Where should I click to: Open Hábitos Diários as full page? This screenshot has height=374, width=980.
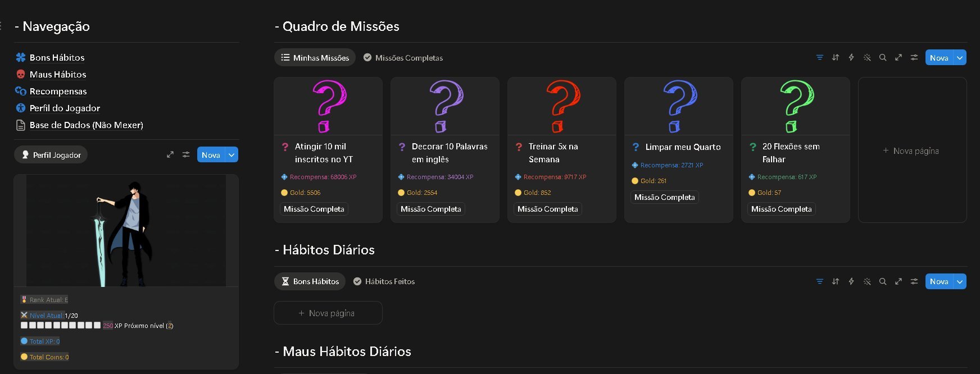pyautogui.click(x=899, y=281)
